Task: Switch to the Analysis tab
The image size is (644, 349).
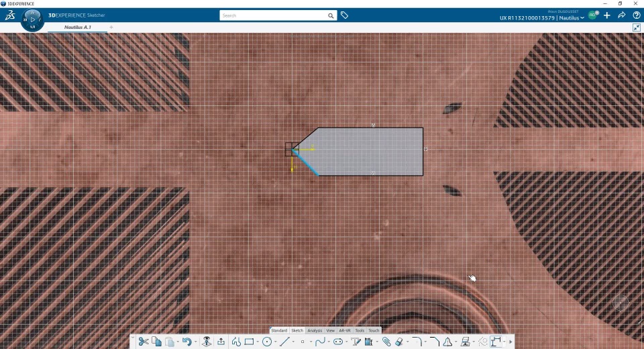Action: point(315,330)
